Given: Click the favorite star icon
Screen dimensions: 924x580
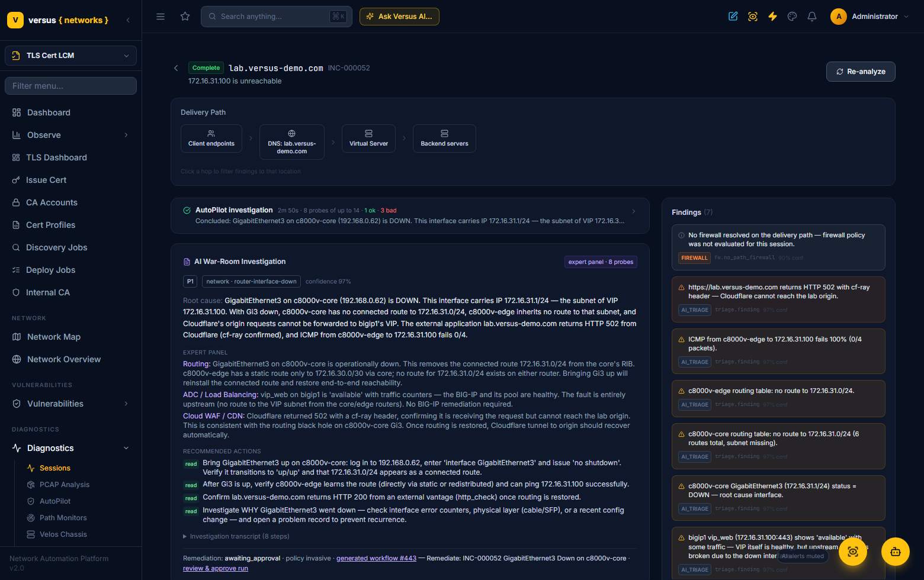Looking at the screenshot, I should [x=185, y=17].
